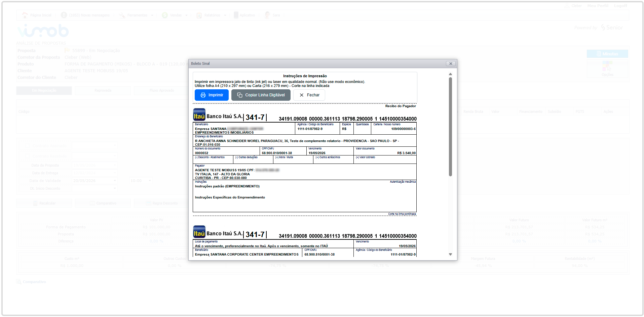
Task: Click the Ferramentas dropdown arrow
Action: [x=152, y=15]
